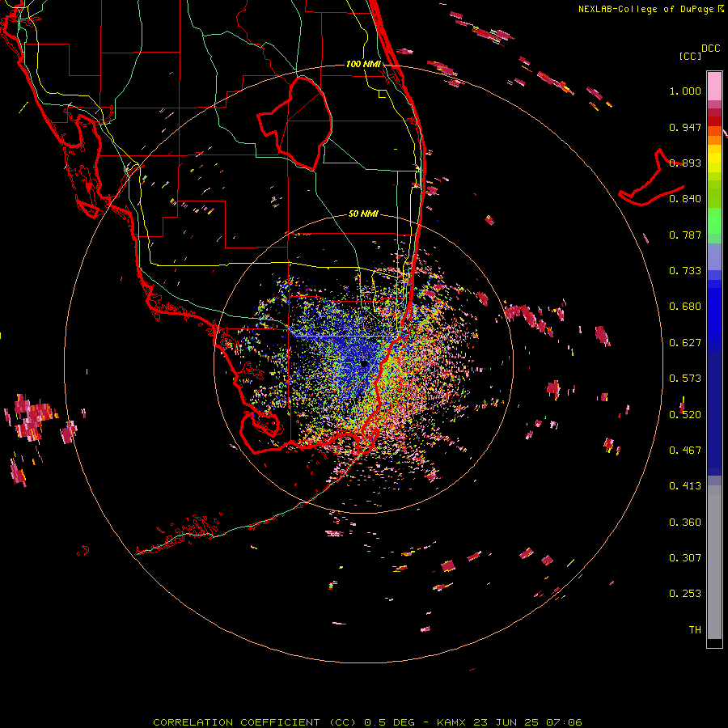Click the 0.520 scale value

[x=685, y=415]
